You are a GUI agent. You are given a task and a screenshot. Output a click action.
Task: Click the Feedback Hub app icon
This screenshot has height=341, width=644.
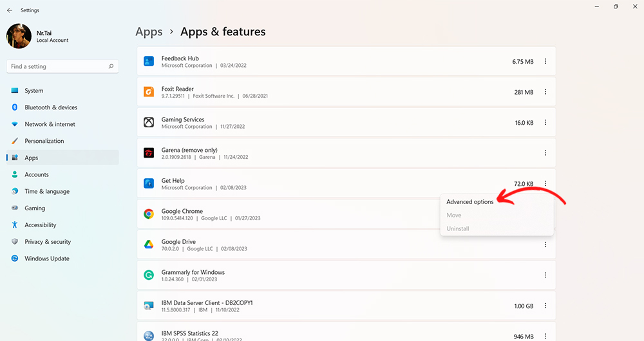149,62
